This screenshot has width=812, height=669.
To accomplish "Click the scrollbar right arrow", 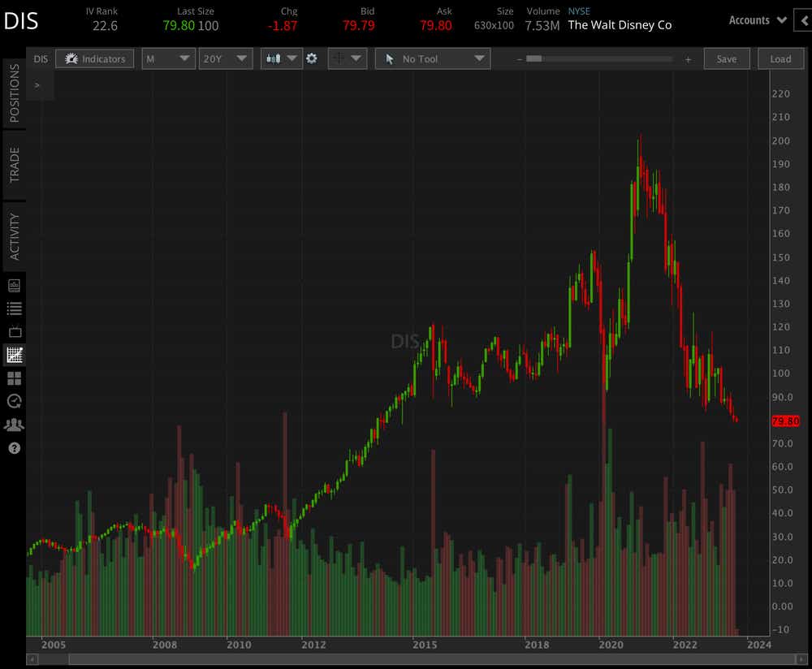I will [801, 659].
